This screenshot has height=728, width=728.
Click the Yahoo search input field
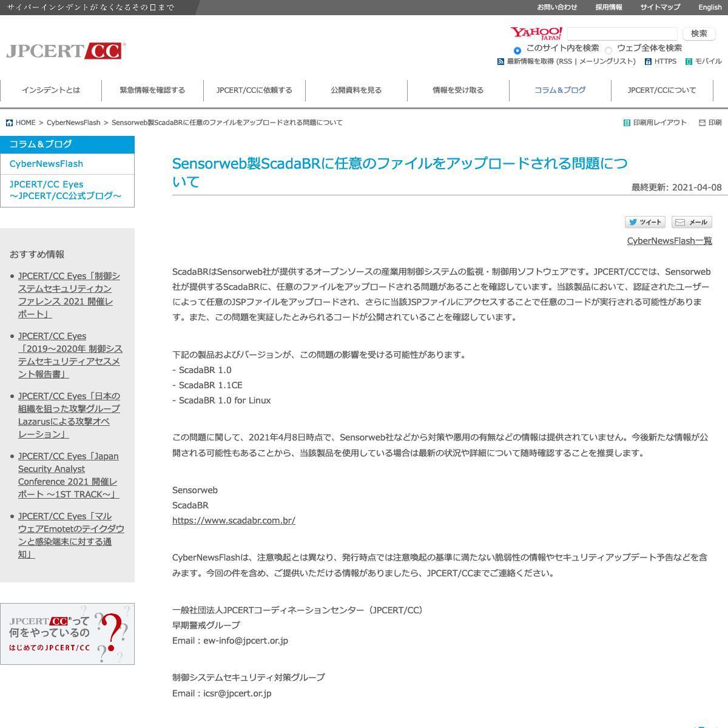pyautogui.click(x=622, y=34)
